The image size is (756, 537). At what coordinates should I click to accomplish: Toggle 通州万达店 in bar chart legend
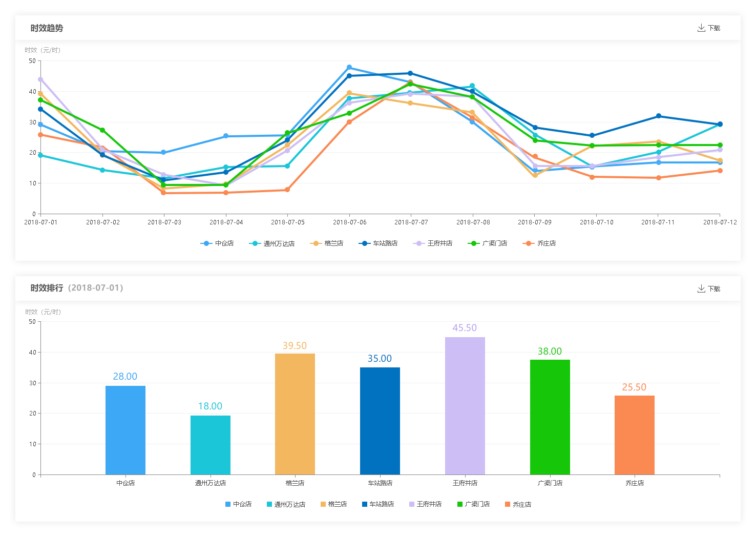pyautogui.click(x=286, y=504)
